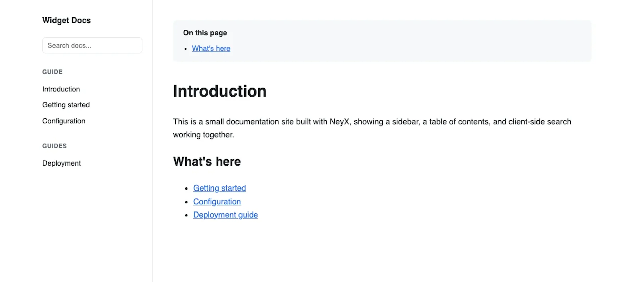Screen dimensions: 644x282
Task: Click the What's here subheading
Action: [x=207, y=161]
